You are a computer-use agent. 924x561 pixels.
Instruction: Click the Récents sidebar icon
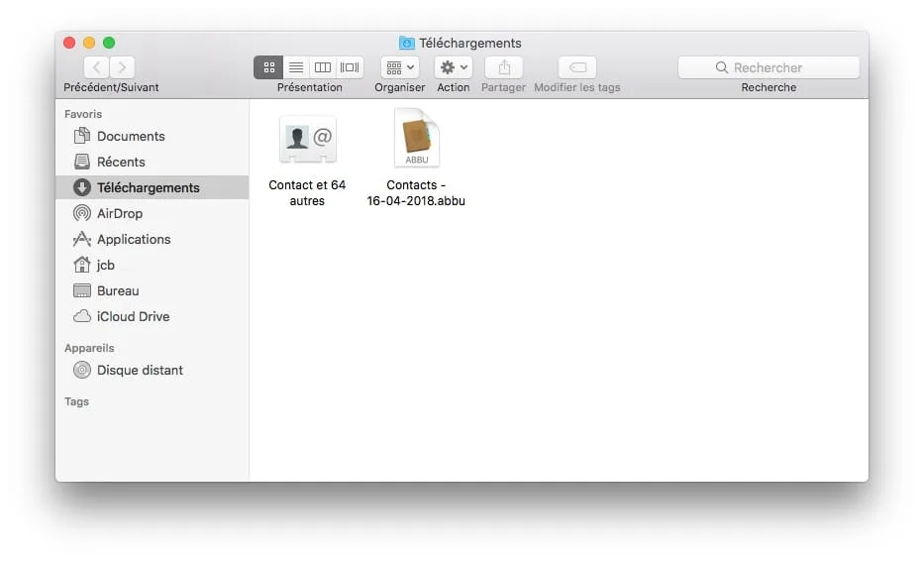(x=82, y=162)
